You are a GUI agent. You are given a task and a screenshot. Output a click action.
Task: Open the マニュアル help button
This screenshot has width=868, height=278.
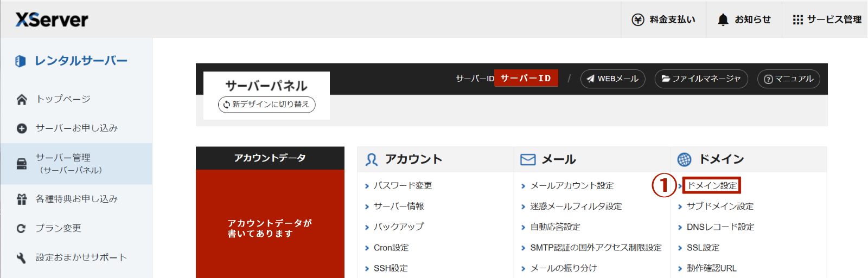788,79
